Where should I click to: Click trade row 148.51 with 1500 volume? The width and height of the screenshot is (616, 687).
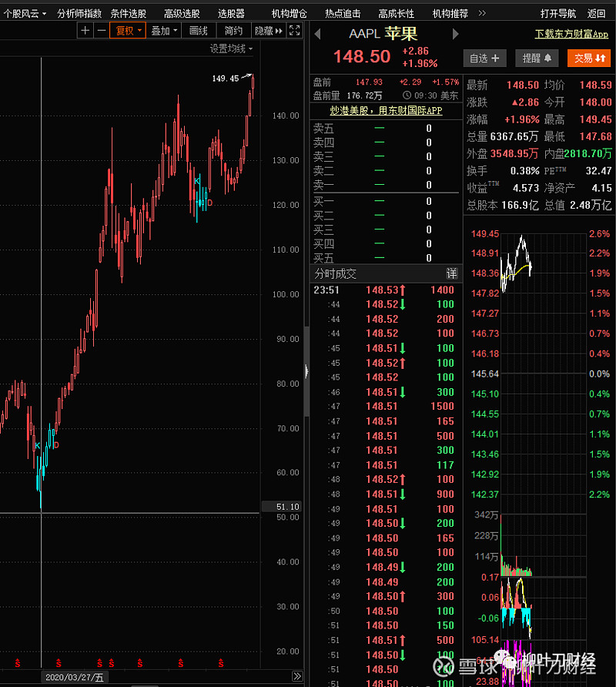(x=386, y=406)
